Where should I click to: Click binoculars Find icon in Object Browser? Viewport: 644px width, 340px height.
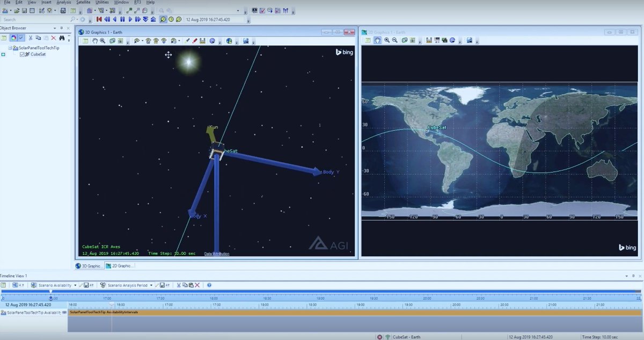[62, 38]
